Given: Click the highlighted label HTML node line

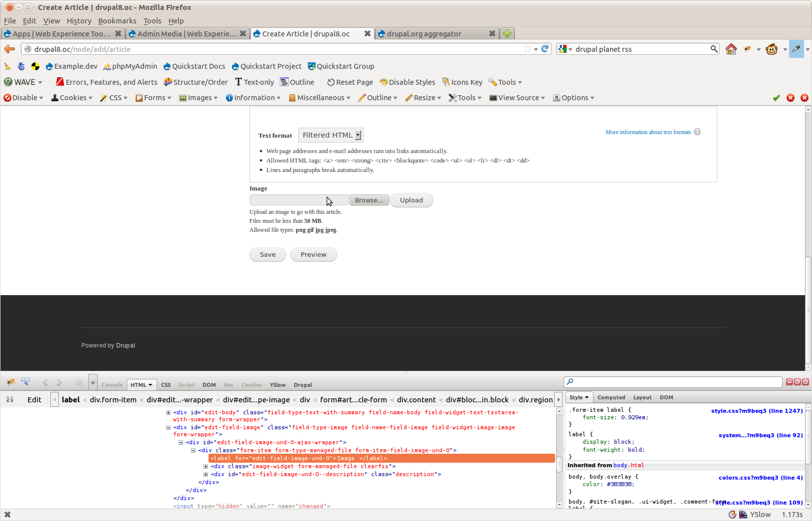Looking at the screenshot, I should (382, 458).
